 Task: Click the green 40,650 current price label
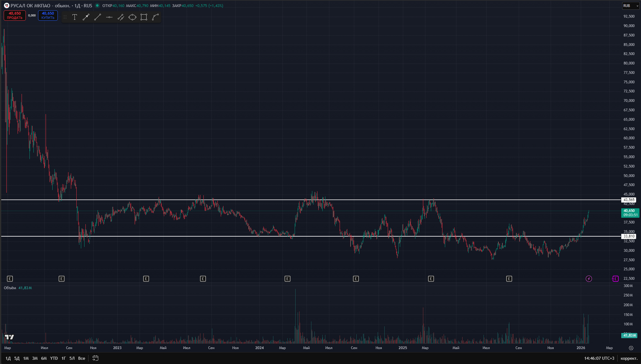[630, 213]
